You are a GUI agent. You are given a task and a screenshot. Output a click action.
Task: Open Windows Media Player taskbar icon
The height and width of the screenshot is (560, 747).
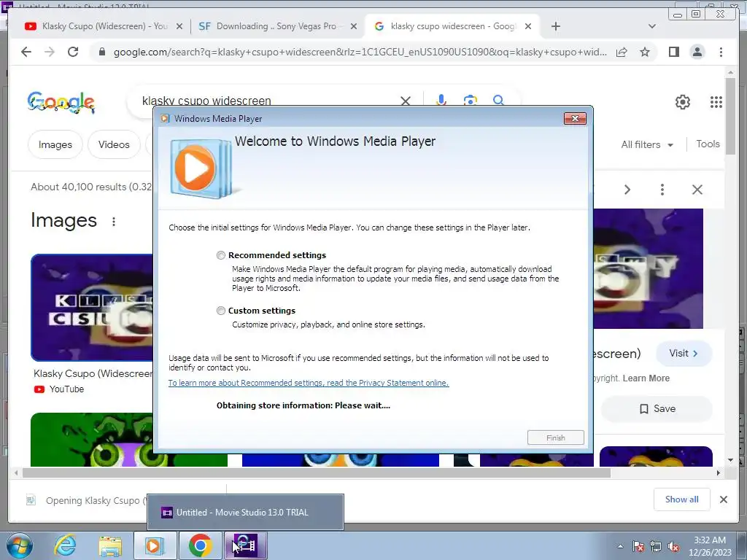(155, 545)
